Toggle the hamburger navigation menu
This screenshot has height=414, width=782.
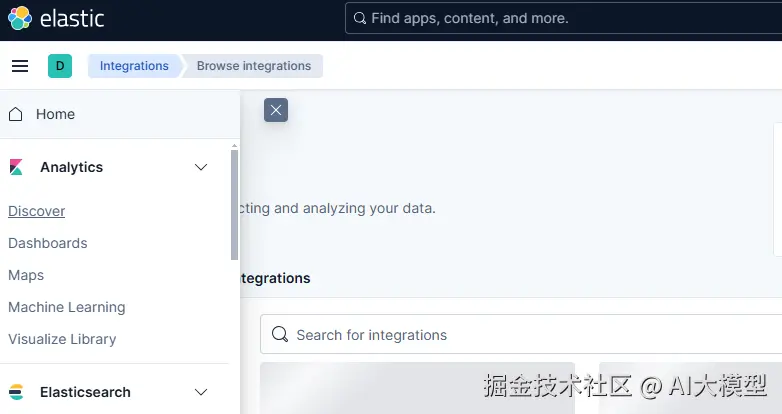pos(20,66)
